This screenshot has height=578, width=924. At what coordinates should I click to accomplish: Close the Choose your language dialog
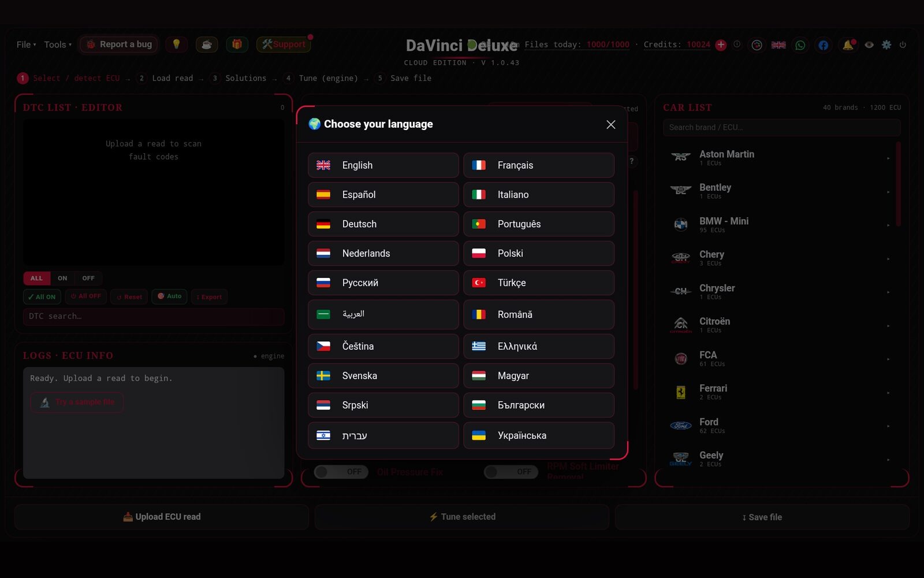click(x=610, y=124)
